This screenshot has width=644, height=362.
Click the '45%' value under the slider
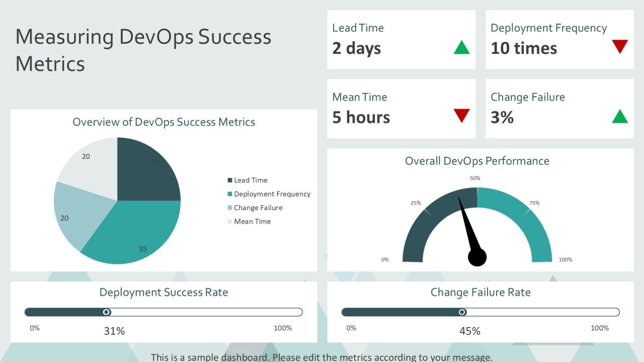pyautogui.click(x=470, y=331)
